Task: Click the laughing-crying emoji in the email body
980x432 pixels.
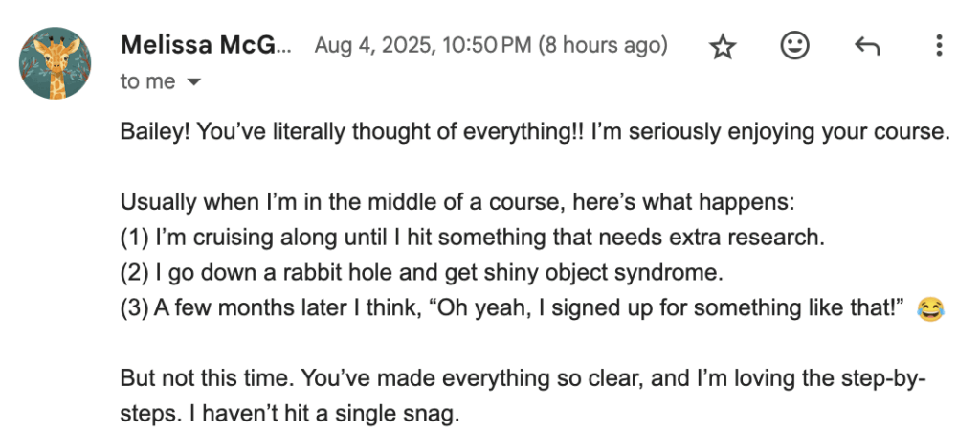Action: [928, 308]
